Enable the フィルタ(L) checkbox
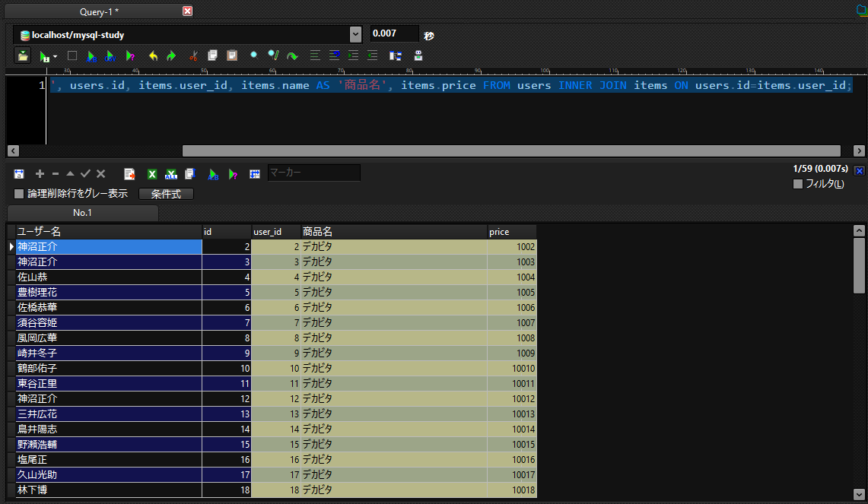868x504 pixels. 798,184
